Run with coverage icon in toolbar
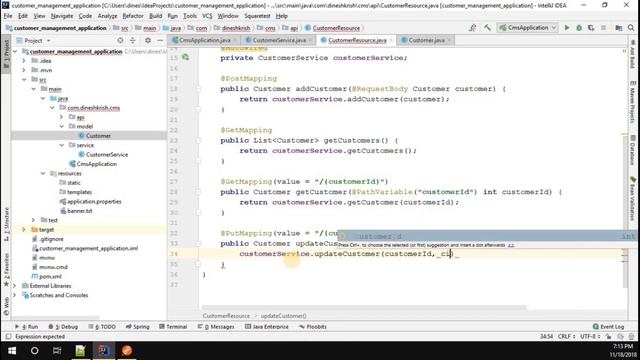The height and width of the screenshot is (360, 640). [591, 28]
